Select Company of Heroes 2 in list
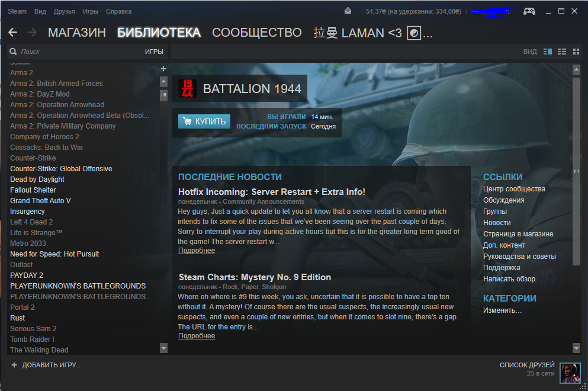Image resolution: width=588 pixels, height=391 pixels. pyautogui.click(x=44, y=137)
